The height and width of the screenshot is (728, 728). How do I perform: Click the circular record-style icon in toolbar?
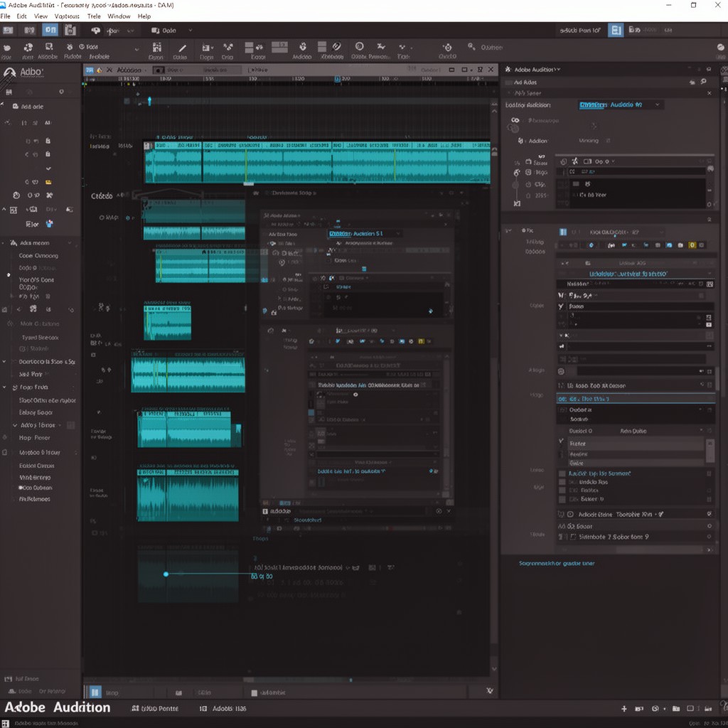[359, 46]
